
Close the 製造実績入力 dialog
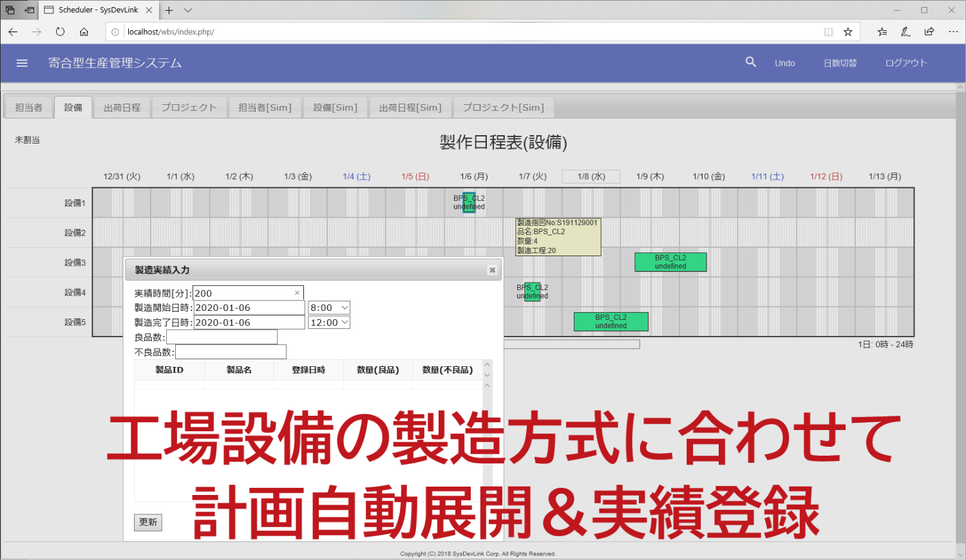point(492,270)
